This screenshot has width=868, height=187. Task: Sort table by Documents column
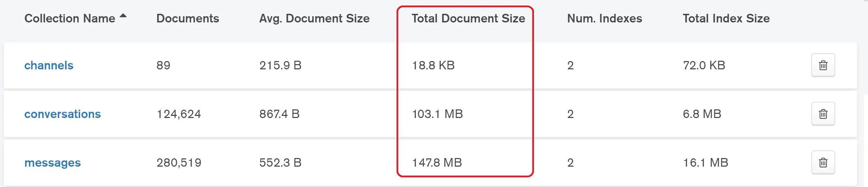[188, 18]
